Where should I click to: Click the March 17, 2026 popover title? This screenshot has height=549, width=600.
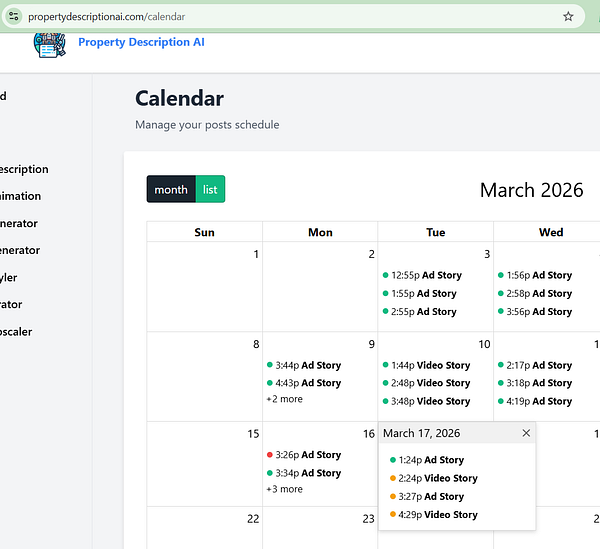click(421, 433)
